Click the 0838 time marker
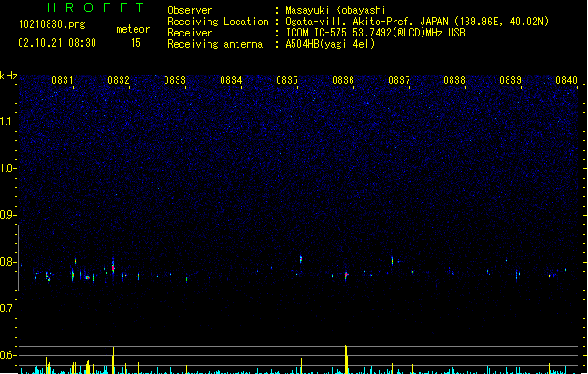This screenshot has width=588, height=374. pos(454,80)
